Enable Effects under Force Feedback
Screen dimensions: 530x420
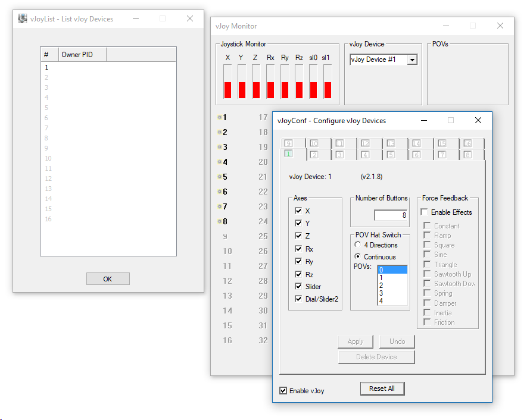click(x=425, y=212)
